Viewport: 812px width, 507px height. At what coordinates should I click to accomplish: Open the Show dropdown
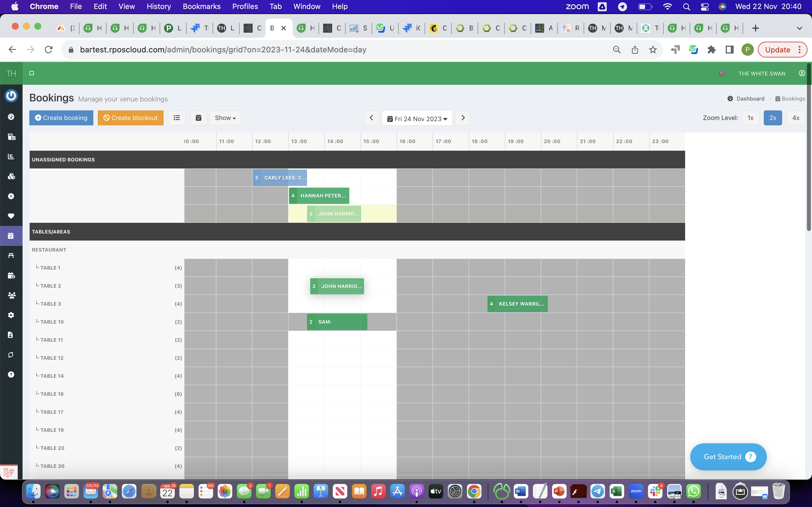pos(225,118)
